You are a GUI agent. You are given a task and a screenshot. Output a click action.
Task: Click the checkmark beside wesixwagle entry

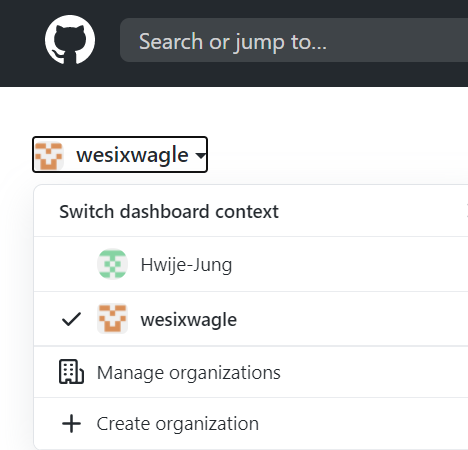[71, 319]
